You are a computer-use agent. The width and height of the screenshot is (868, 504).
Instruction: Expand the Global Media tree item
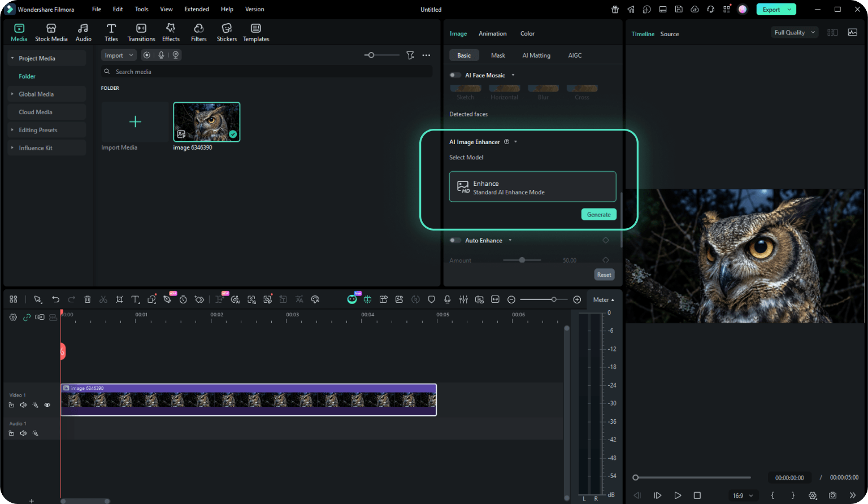click(x=12, y=94)
